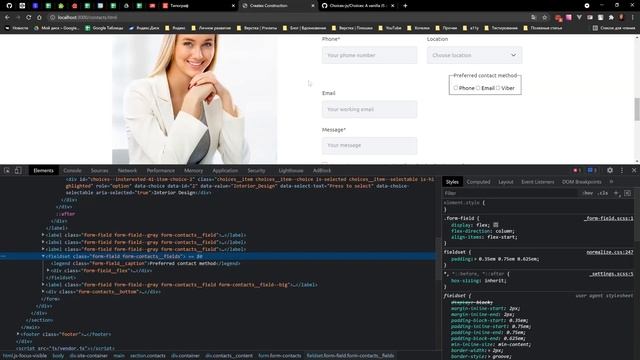Open the Extensions puzzle icon

pos(611,18)
